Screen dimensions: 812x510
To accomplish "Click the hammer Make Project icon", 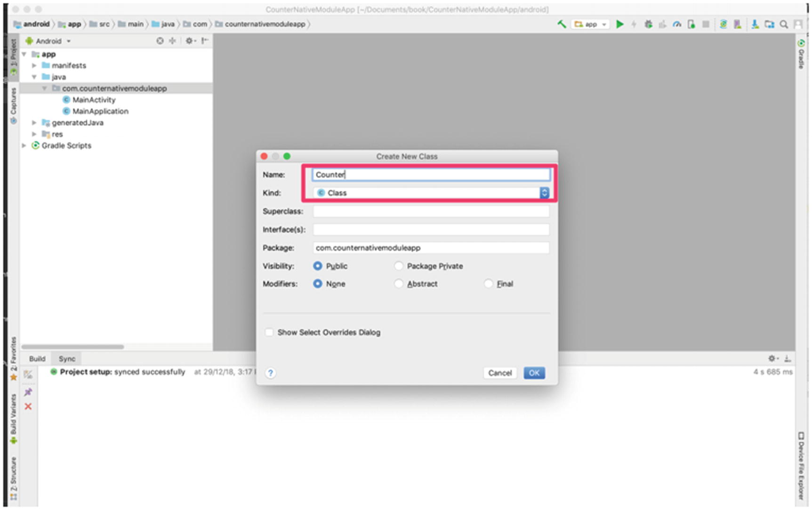I will [x=562, y=24].
